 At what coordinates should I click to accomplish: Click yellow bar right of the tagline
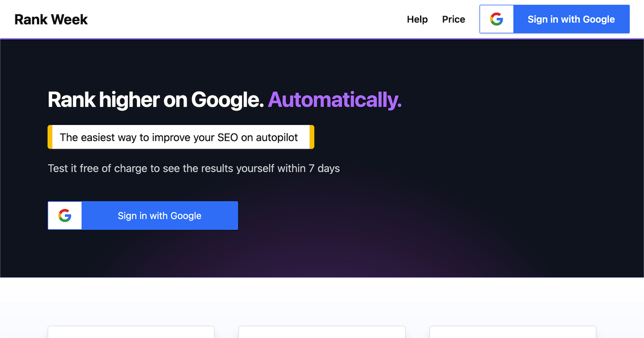(312, 137)
